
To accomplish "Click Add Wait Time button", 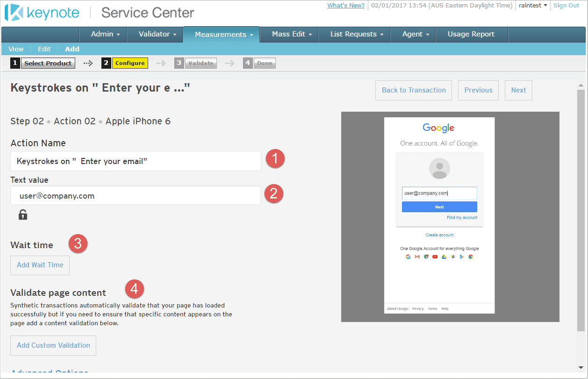I will click(40, 265).
